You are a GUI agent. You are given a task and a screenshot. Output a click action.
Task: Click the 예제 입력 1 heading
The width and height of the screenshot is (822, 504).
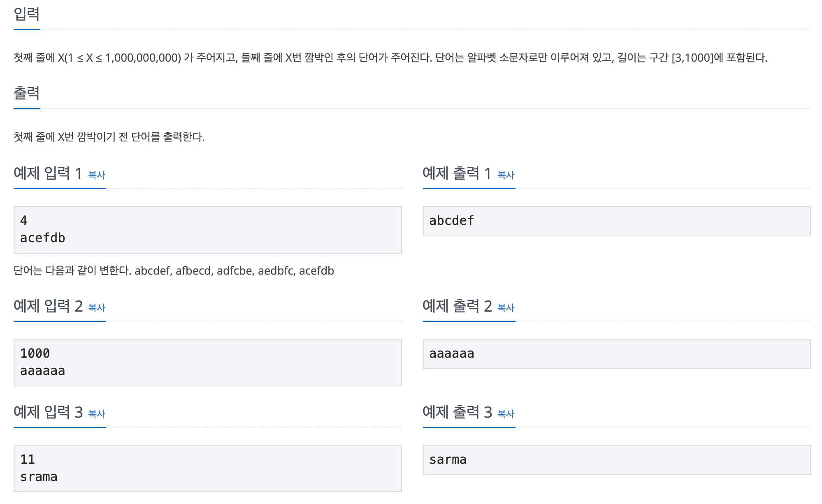coord(48,173)
